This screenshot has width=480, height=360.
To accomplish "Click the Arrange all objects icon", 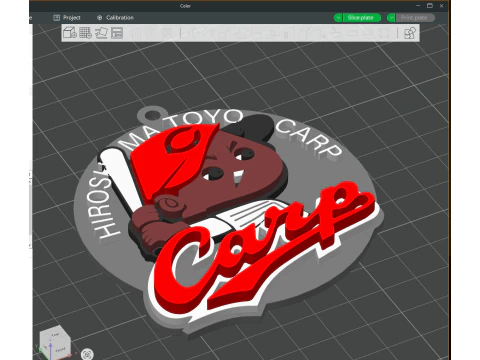I will pyautogui.click(x=117, y=33).
